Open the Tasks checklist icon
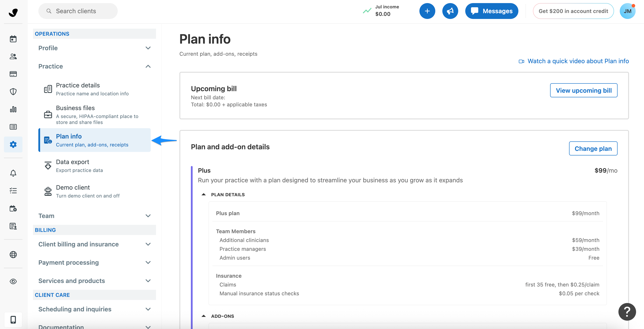 13,191
